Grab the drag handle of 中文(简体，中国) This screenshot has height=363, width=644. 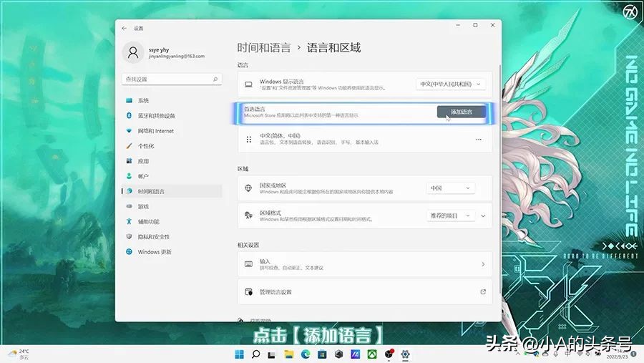248,140
